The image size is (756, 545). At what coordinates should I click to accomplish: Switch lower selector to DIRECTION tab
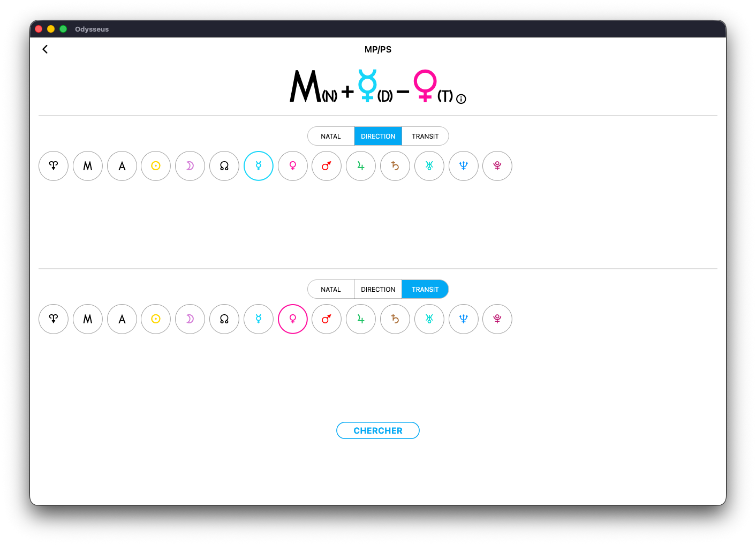(378, 290)
